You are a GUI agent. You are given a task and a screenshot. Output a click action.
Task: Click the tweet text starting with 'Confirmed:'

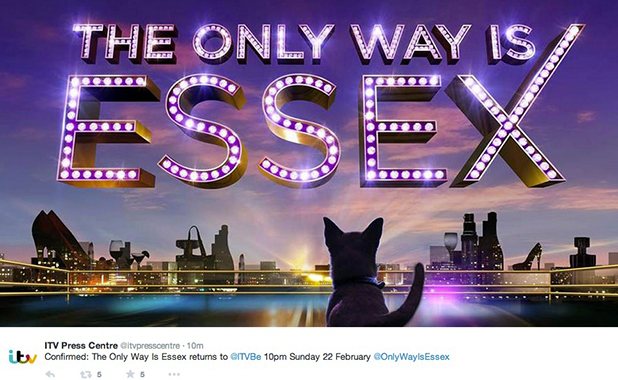[x=247, y=357]
